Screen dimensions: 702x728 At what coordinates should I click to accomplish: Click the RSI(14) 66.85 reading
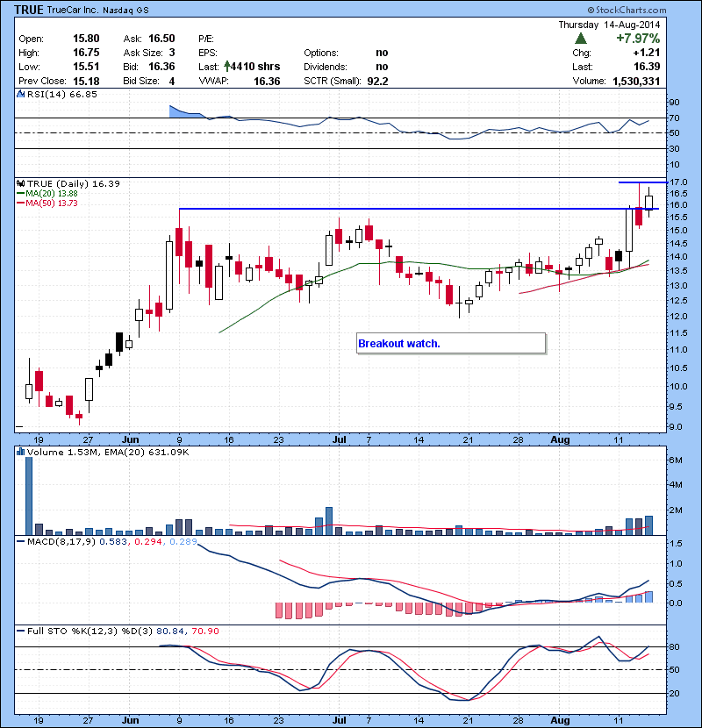pyautogui.click(x=62, y=94)
